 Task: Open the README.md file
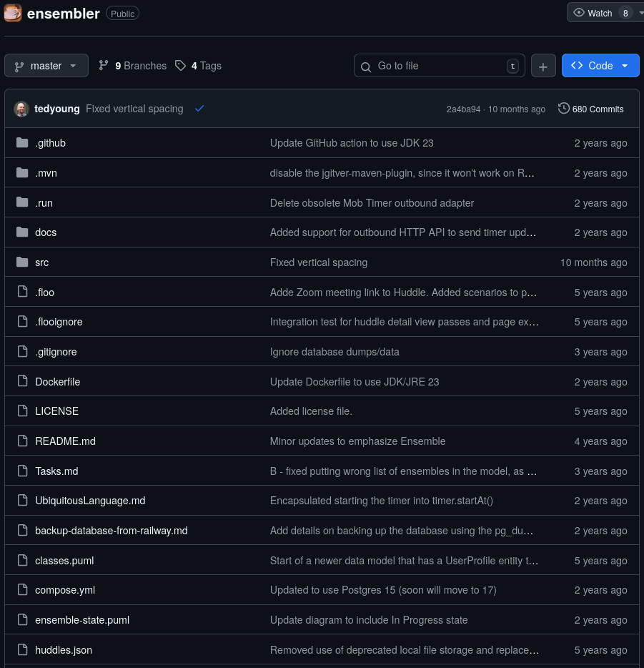tap(65, 441)
